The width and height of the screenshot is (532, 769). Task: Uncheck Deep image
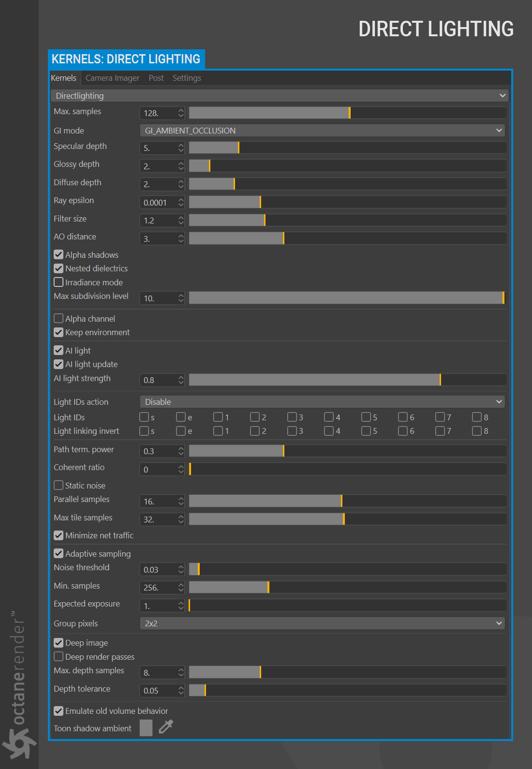[59, 642]
